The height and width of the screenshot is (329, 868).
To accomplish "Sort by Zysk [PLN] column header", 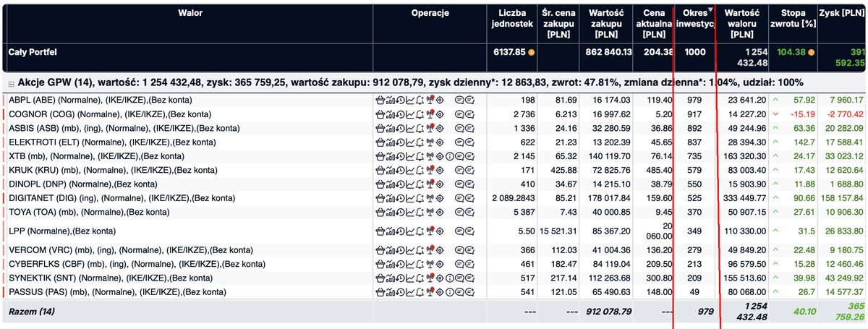I will tap(843, 13).
